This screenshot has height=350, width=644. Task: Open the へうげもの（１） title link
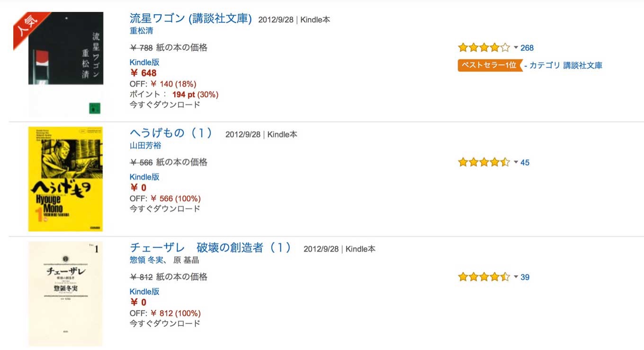point(171,133)
